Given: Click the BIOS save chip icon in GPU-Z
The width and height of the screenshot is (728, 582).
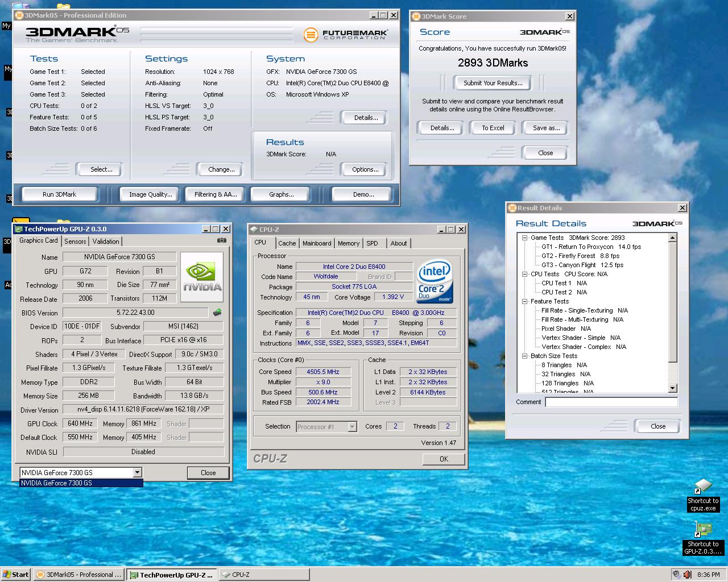Looking at the screenshot, I should click(x=217, y=313).
